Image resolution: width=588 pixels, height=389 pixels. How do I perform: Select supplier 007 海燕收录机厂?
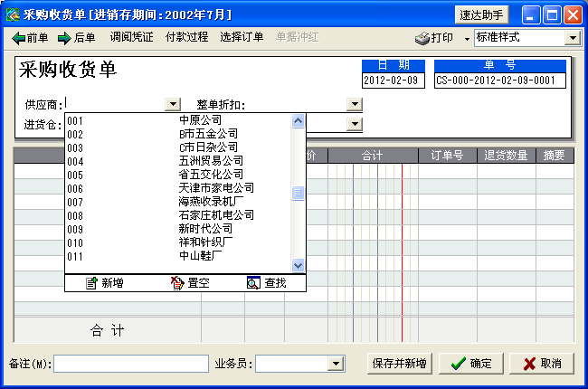point(178,202)
